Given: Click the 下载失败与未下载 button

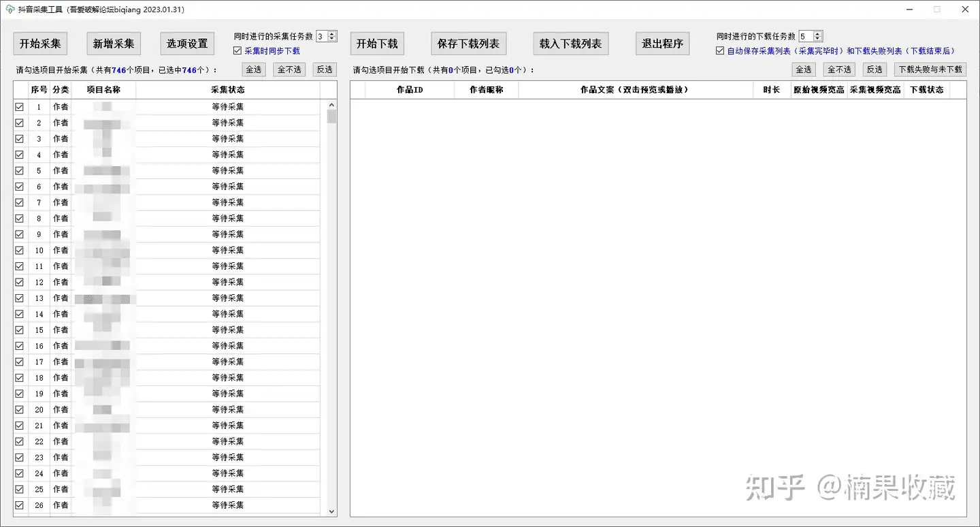Looking at the screenshot, I should point(930,69).
